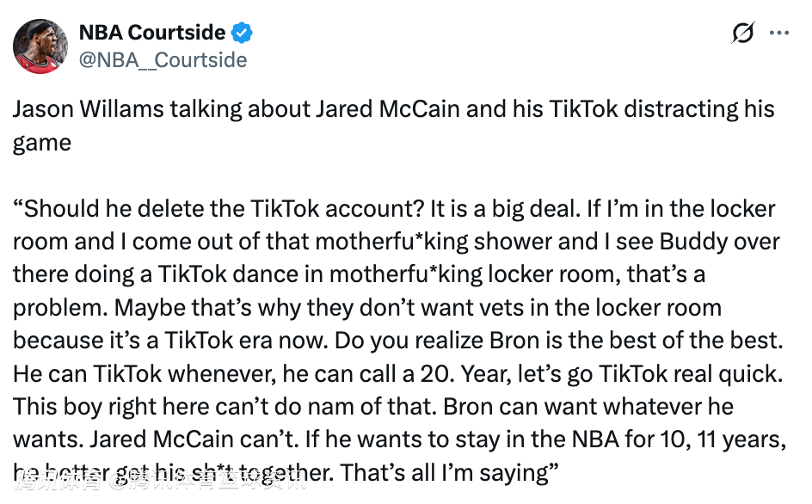Click the NBA Courtside display name
The height and width of the screenshot is (504, 812).
(x=152, y=34)
